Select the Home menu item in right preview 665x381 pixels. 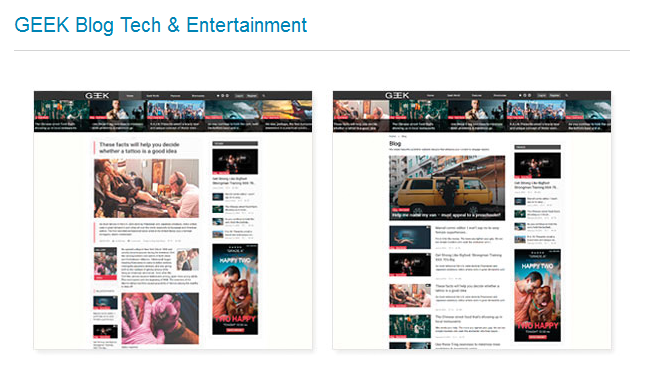pyautogui.click(x=430, y=95)
